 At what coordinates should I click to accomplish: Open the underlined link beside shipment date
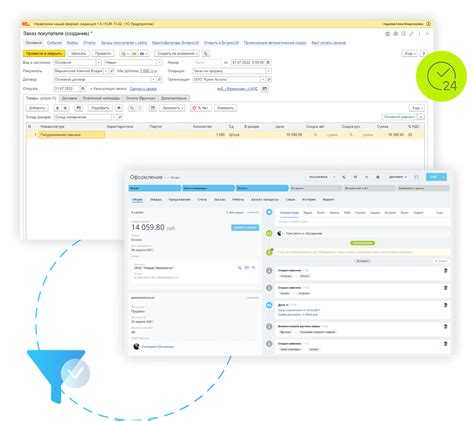(143, 89)
